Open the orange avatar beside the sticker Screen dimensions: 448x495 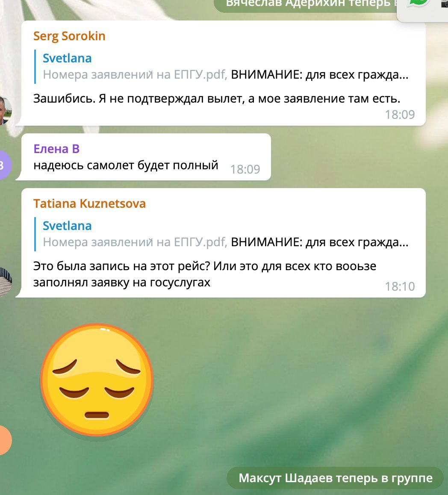point(6,440)
